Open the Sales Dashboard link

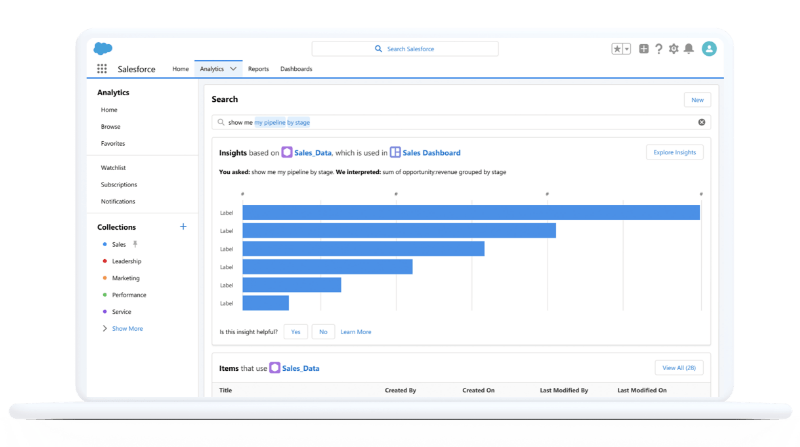tap(431, 153)
